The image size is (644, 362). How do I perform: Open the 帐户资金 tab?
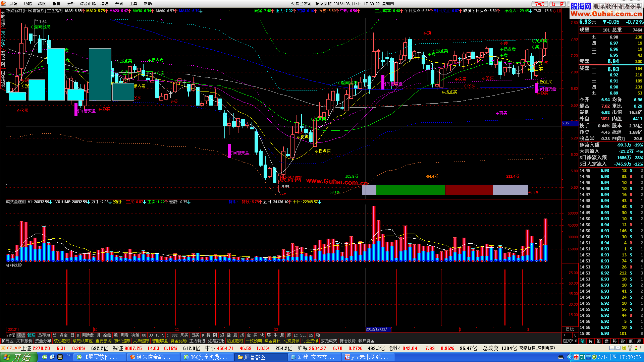366,341
